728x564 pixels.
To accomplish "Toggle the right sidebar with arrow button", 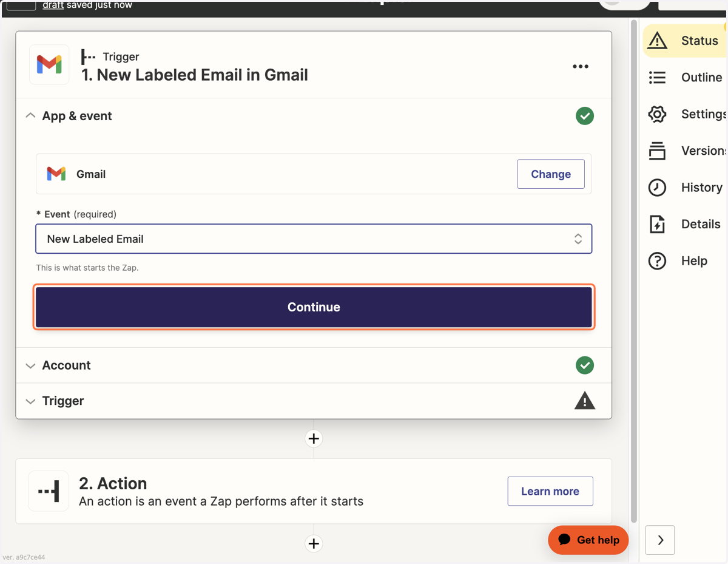I will tap(660, 540).
